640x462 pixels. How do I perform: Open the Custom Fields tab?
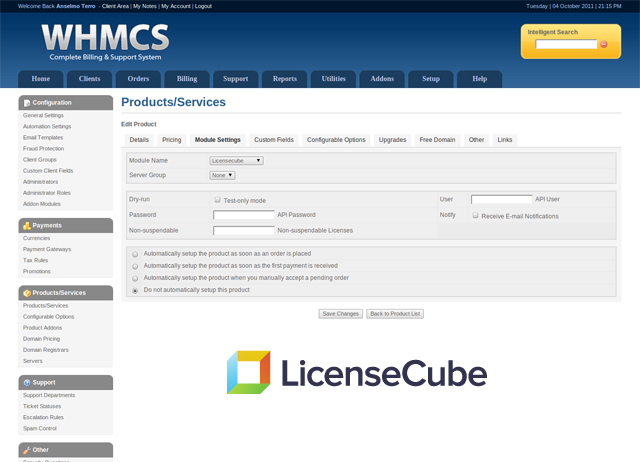click(x=274, y=140)
